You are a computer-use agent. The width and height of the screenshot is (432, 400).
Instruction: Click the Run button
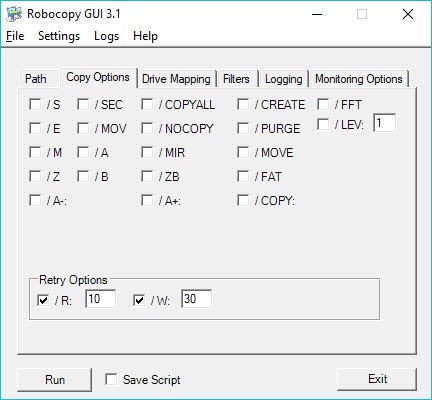[x=55, y=380]
